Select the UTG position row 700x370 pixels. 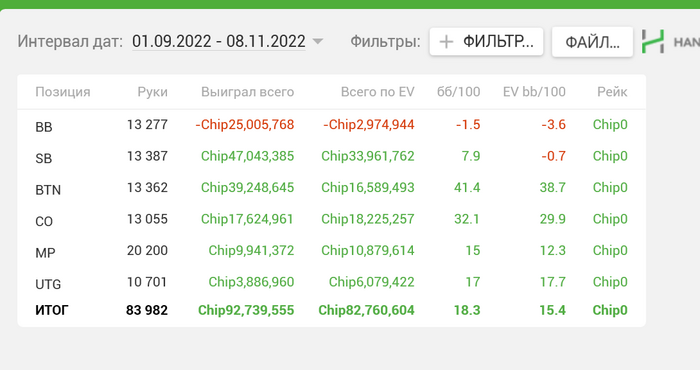[331, 282]
